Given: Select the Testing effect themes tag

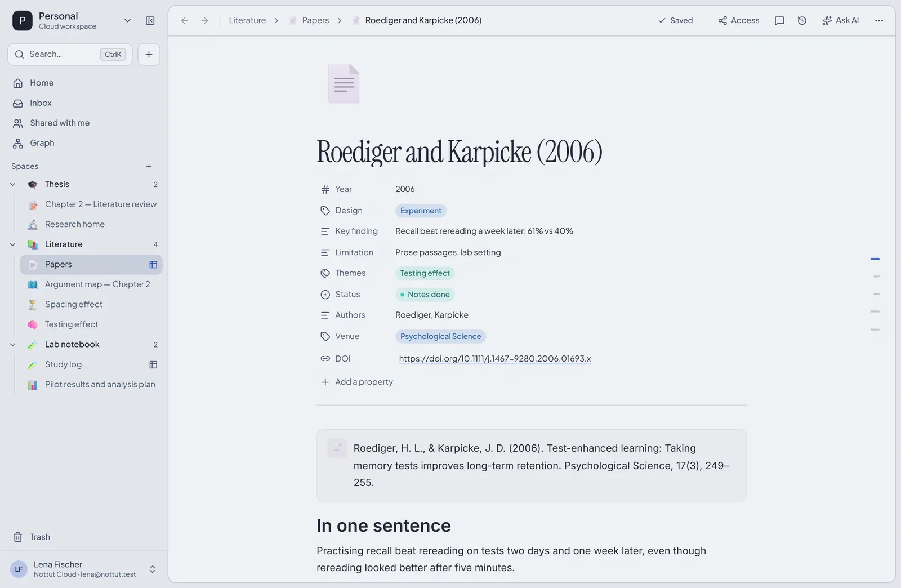Looking at the screenshot, I should [x=425, y=273].
